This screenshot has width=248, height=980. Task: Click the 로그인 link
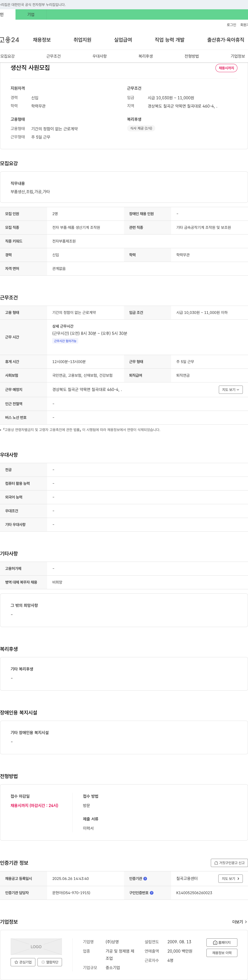(231, 25)
